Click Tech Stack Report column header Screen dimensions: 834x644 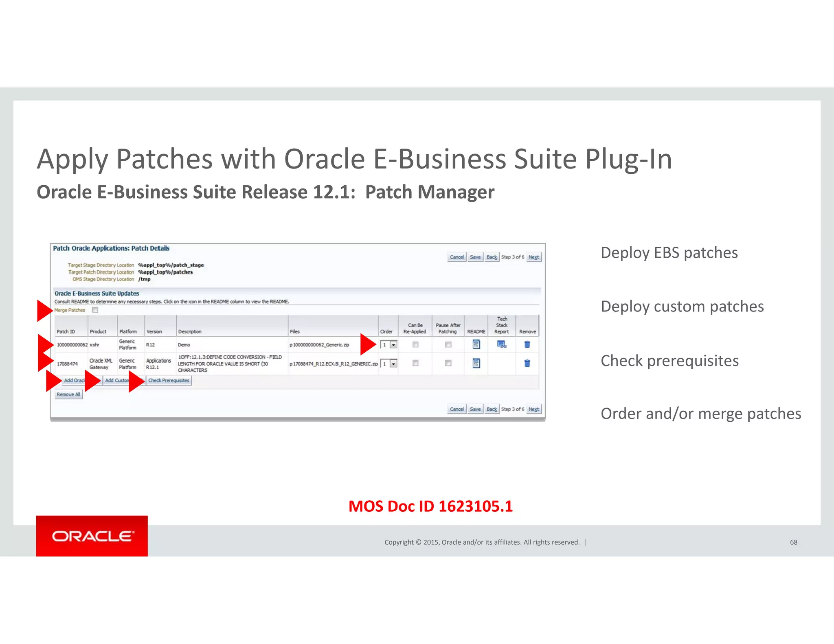pyautogui.click(x=502, y=325)
